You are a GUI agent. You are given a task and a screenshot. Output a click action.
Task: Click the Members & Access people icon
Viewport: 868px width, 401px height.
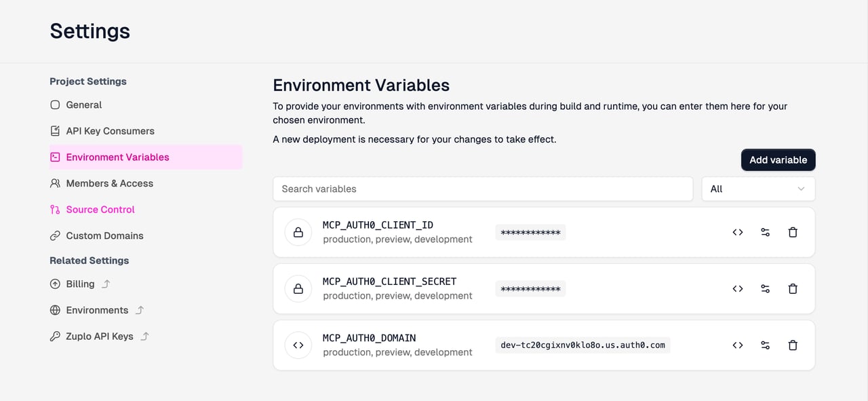(x=55, y=183)
